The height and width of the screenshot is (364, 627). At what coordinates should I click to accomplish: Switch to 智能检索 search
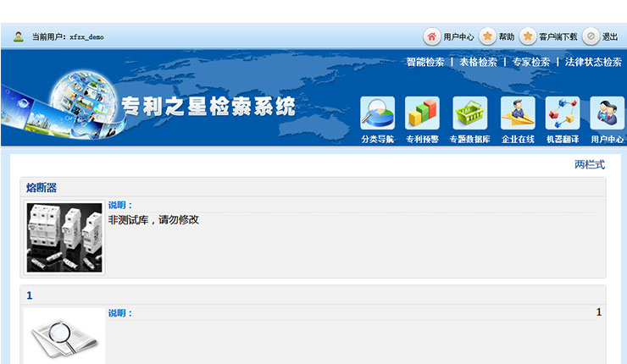click(x=424, y=62)
